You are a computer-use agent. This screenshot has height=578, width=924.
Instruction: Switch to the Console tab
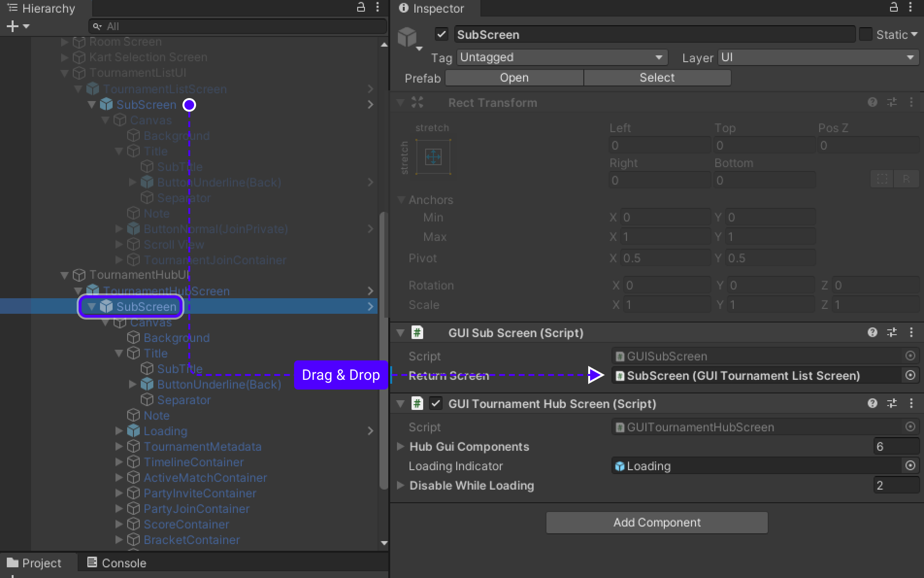(116, 563)
